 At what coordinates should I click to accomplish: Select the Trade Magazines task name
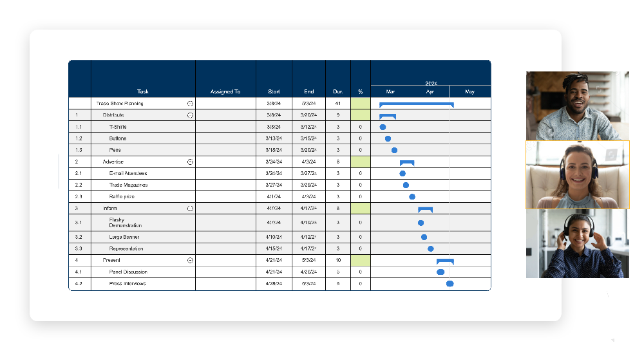pos(128,185)
